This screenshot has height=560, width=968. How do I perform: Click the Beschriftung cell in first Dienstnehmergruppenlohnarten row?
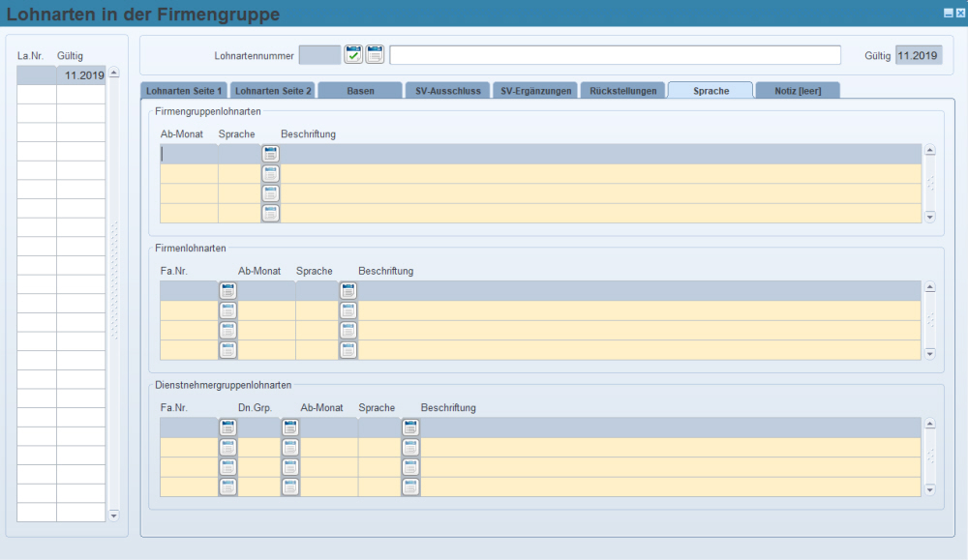coord(671,427)
